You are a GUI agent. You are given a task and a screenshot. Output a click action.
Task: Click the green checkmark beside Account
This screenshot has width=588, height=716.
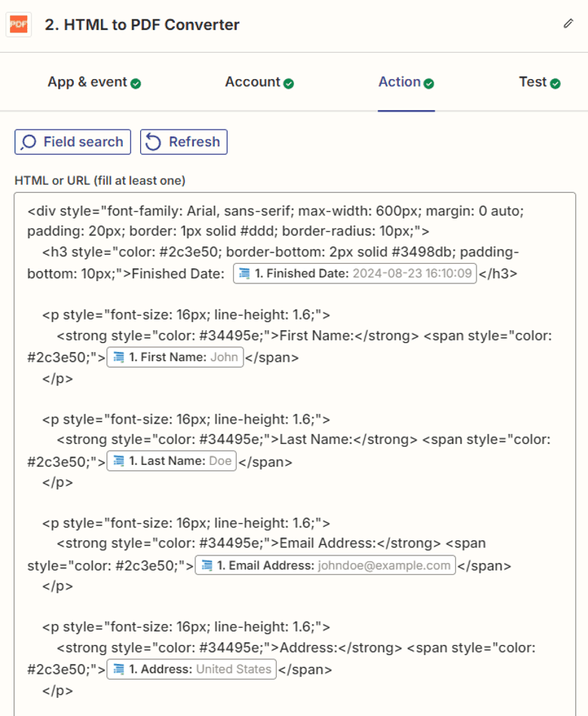287,82
